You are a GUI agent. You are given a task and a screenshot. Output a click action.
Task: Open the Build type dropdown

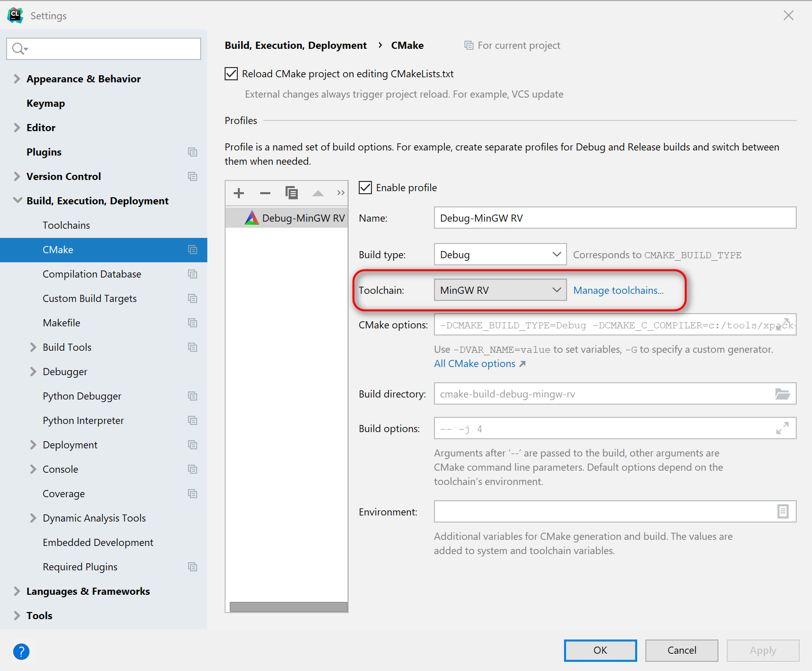500,254
